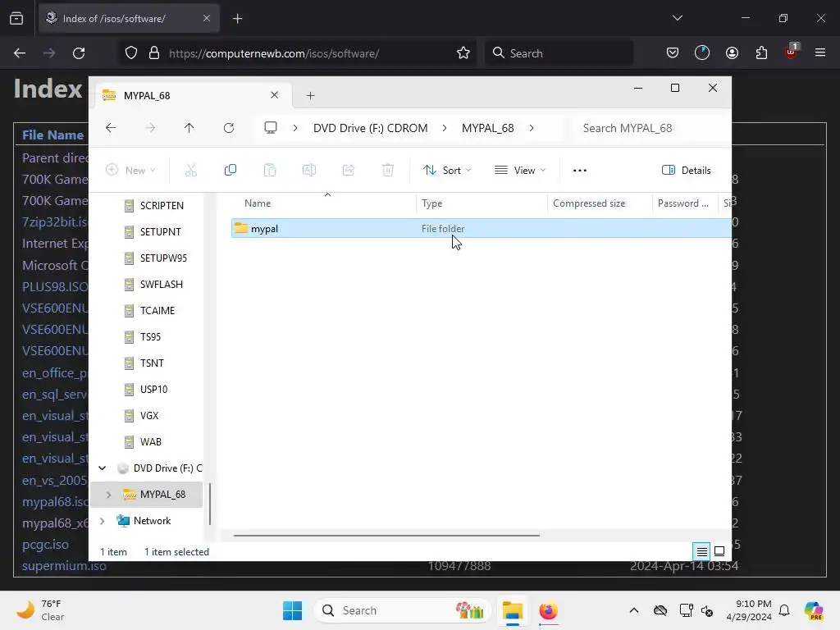
Task: Click the Rename icon in Explorer toolbar
Action: click(x=309, y=171)
